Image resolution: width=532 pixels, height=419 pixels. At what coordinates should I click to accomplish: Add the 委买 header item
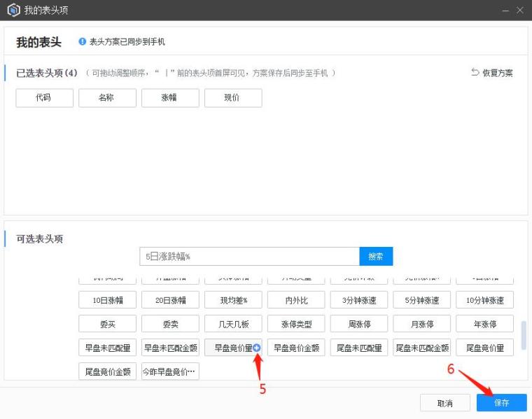pos(107,324)
